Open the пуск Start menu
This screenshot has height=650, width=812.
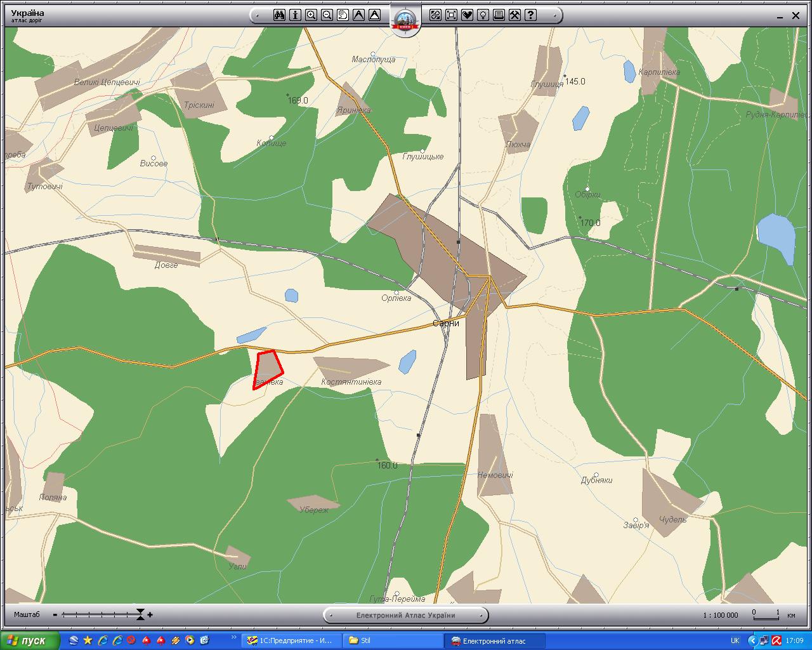30,640
